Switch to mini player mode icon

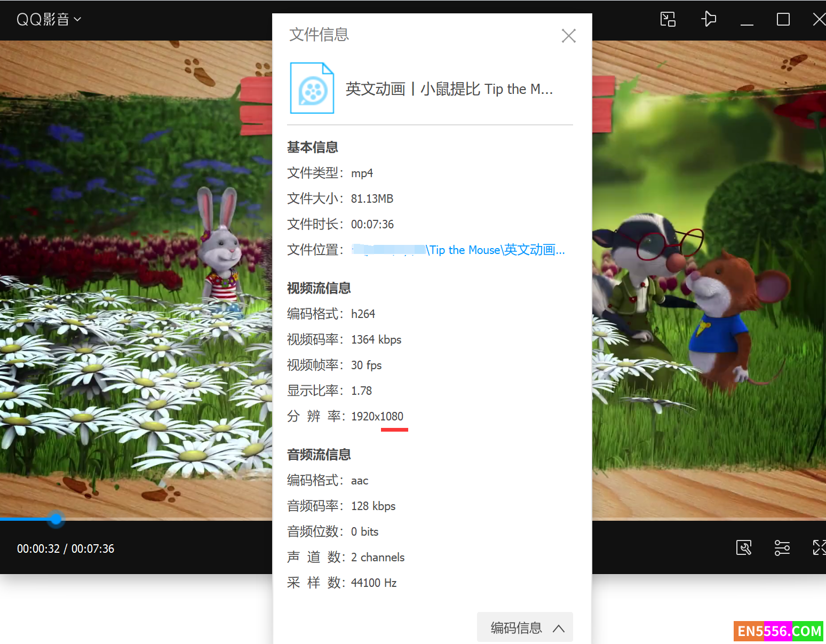[x=668, y=20]
